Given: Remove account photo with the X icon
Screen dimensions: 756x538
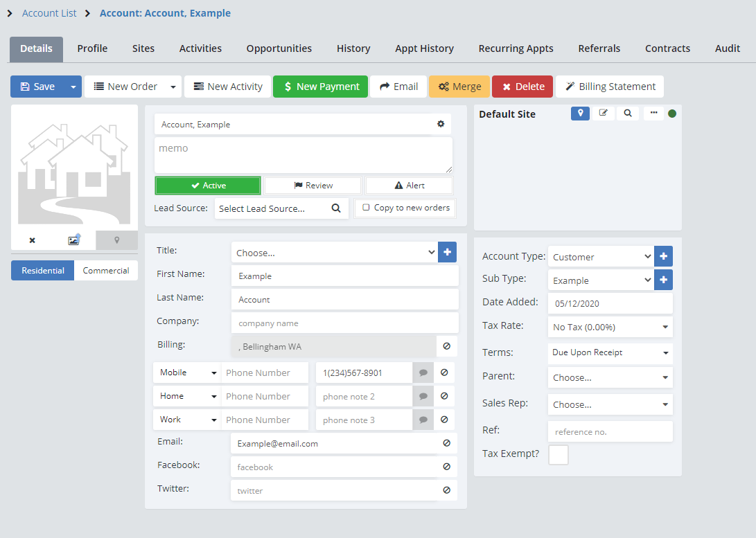Looking at the screenshot, I should (32, 240).
